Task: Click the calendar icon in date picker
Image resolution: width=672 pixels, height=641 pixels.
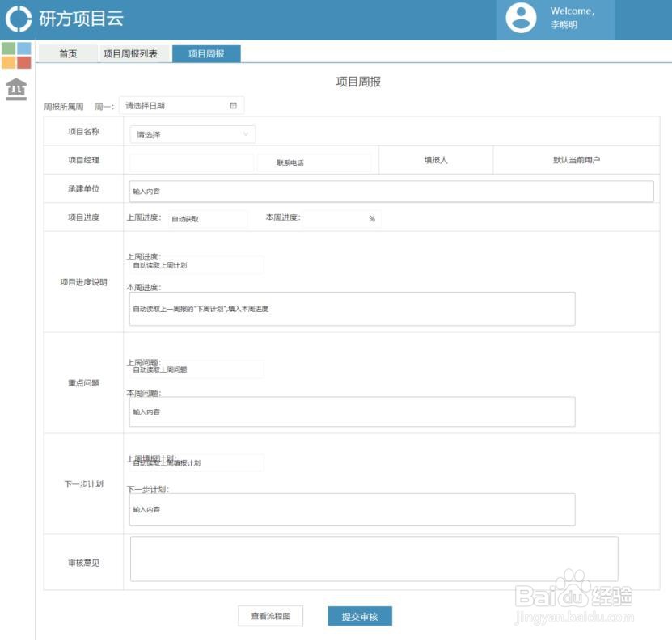Action: pos(234,105)
